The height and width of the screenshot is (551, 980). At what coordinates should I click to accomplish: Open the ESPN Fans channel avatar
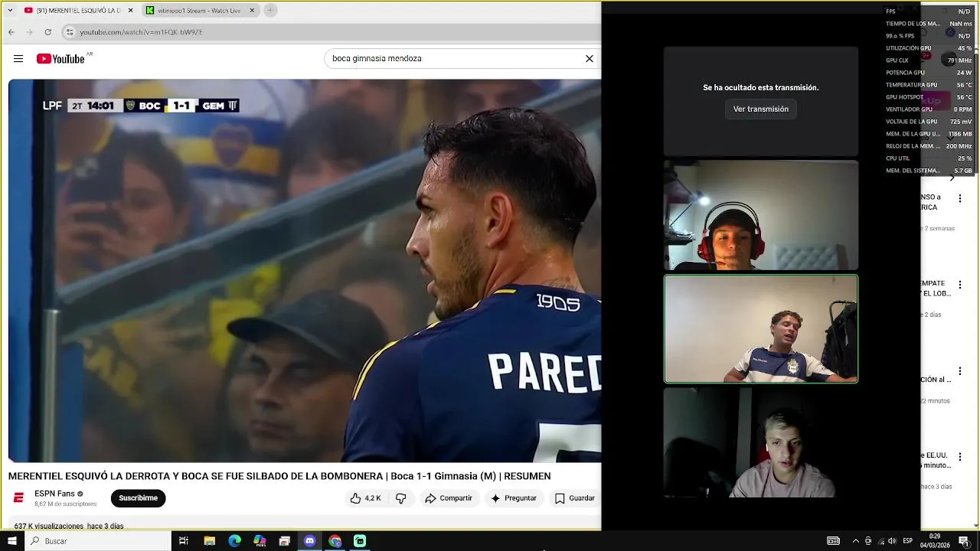18,498
